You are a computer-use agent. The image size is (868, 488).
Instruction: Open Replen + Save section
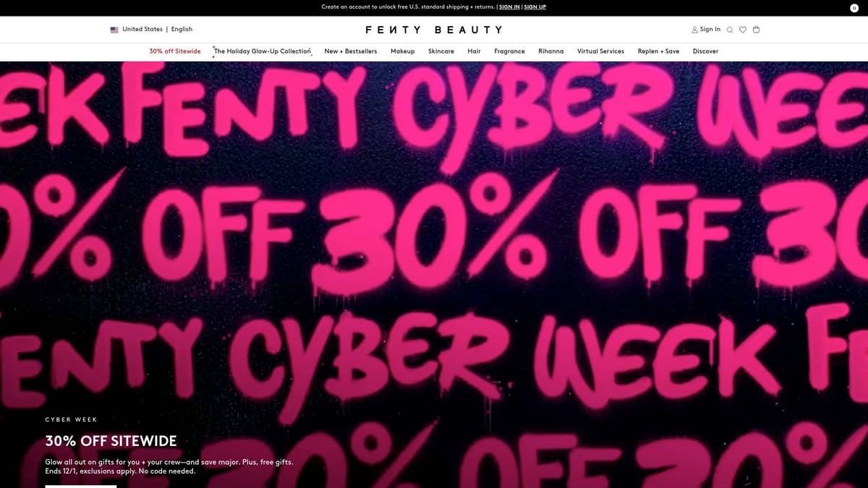point(658,51)
